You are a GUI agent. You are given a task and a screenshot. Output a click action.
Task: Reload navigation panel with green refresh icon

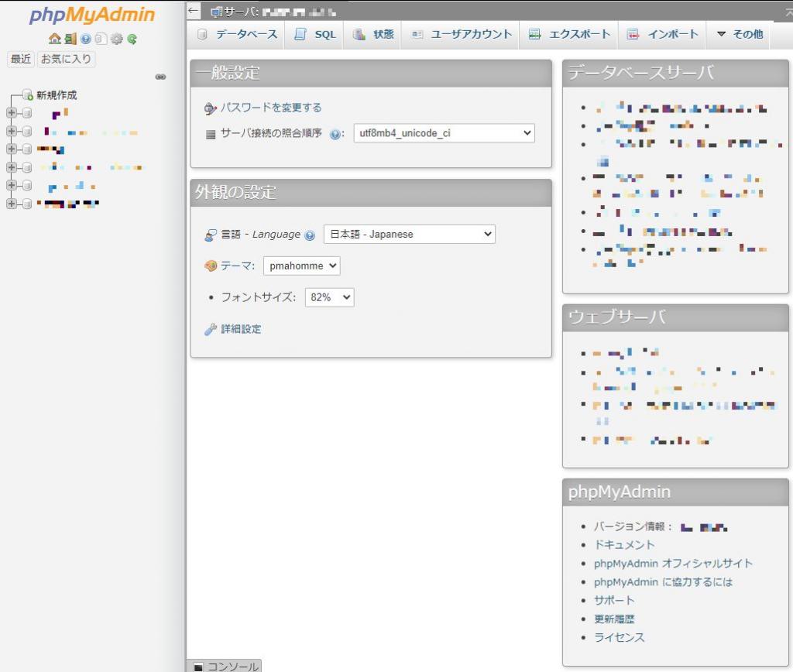point(132,39)
